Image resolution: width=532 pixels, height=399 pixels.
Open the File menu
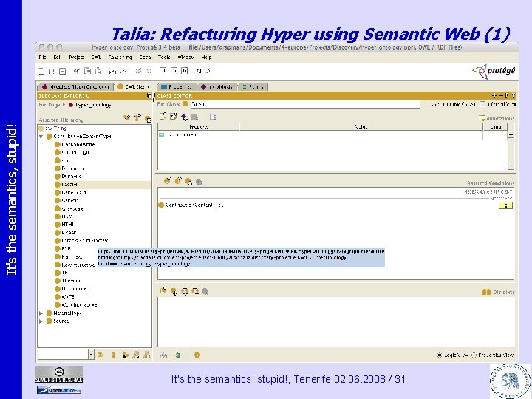point(42,58)
